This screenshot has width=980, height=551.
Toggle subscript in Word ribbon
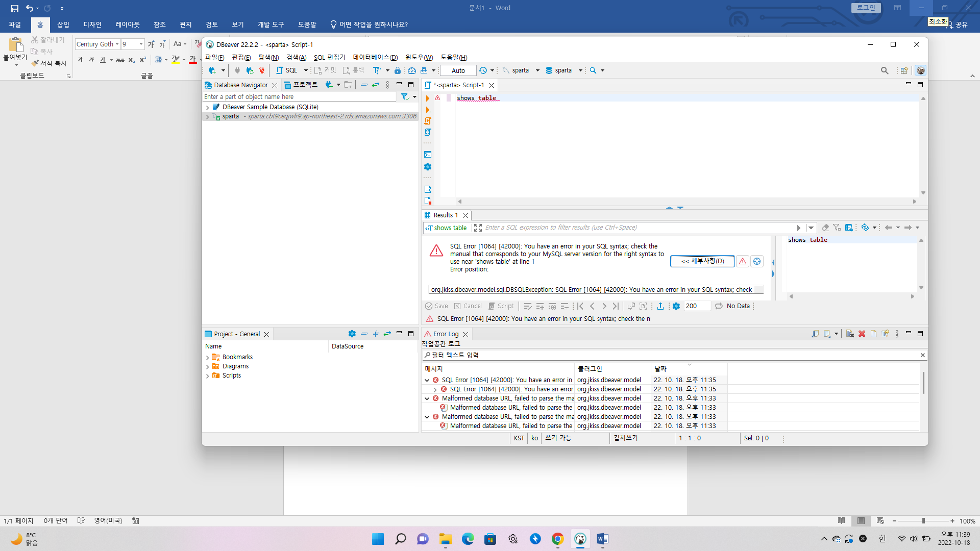tap(131, 60)
